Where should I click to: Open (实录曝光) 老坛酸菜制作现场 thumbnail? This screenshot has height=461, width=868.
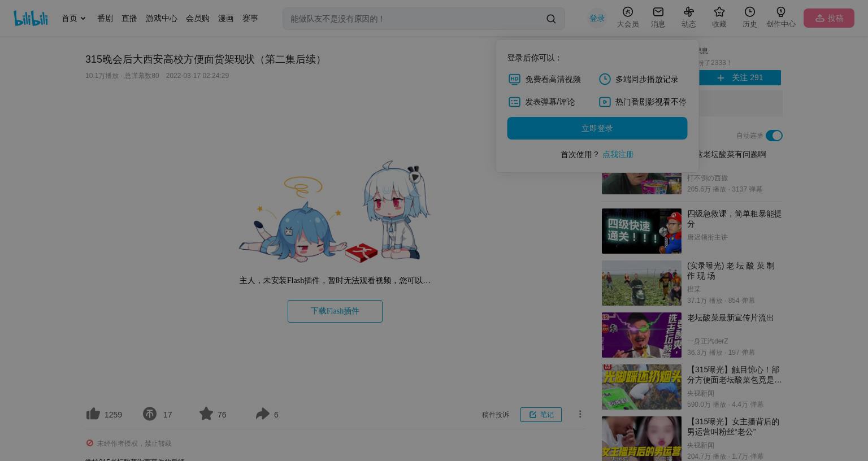point(641,283)
